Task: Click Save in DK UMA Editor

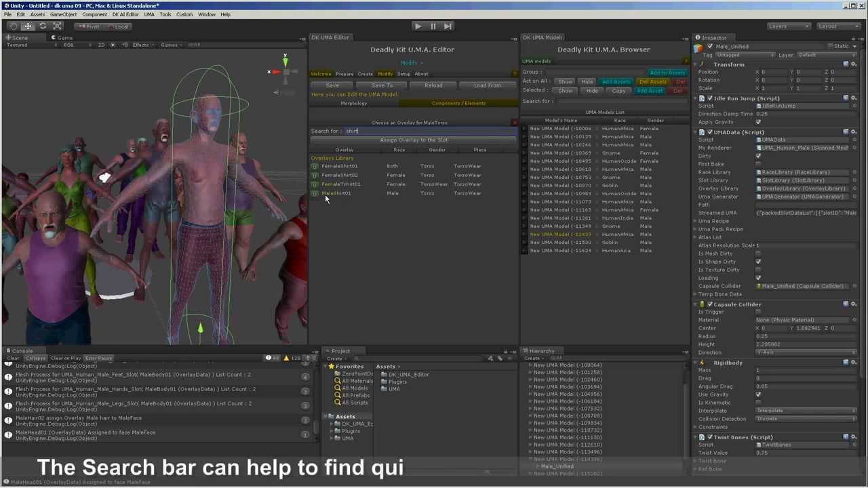Action: pyautogui.click(x=332, y=85)
